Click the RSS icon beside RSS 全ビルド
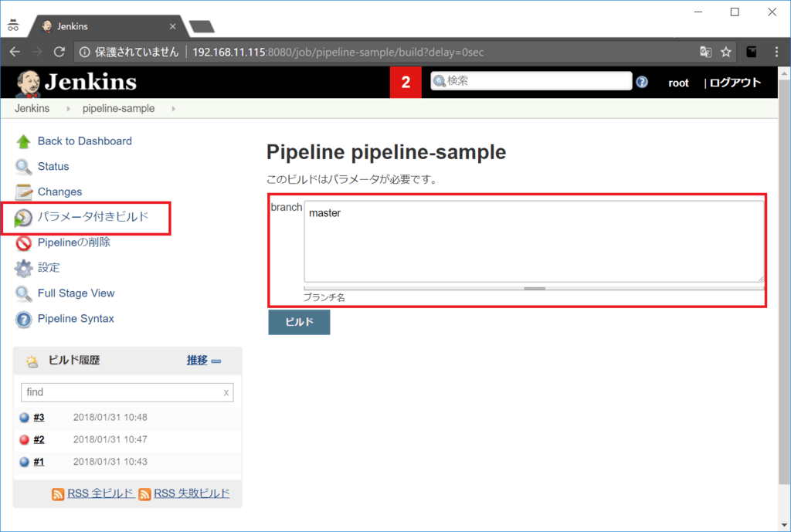 (x=58, y=494)
